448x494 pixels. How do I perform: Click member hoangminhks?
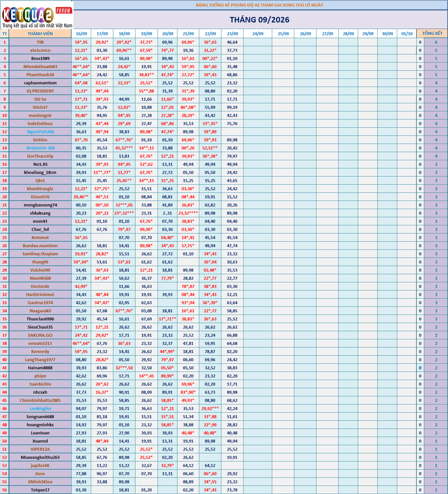pos(40,425)
